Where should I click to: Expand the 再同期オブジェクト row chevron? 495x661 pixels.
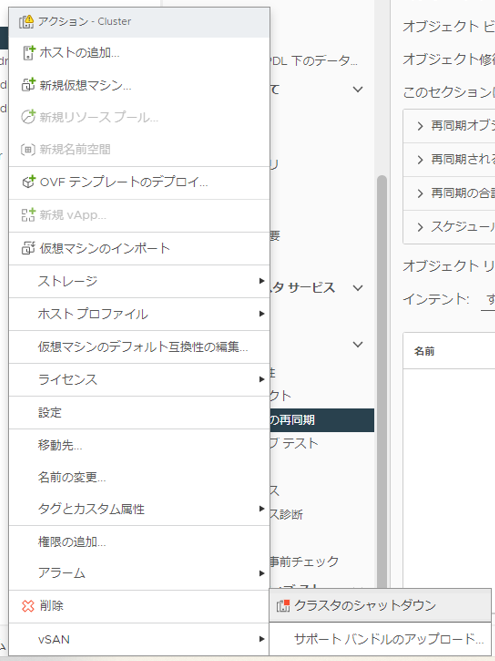tap(420, 126)
